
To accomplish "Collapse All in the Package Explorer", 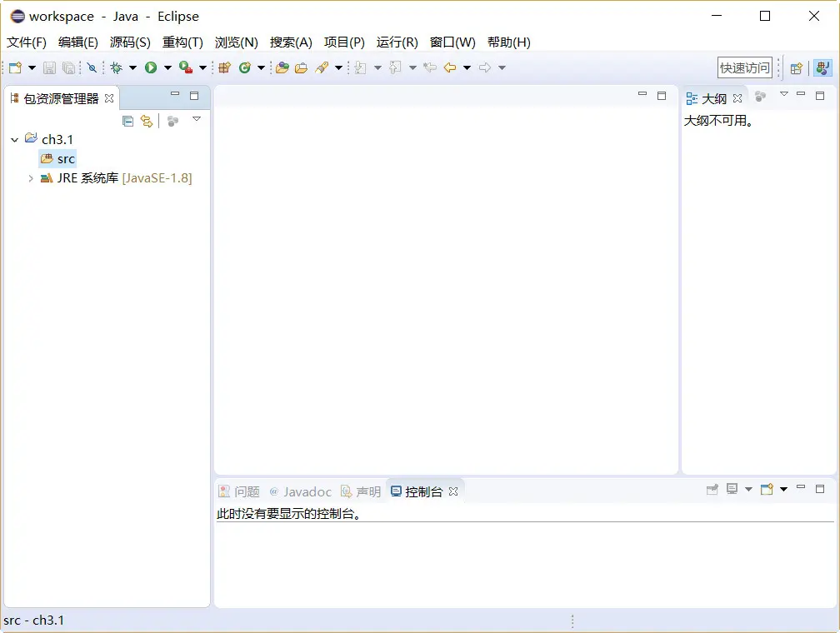I will click(x=127, y=121).
